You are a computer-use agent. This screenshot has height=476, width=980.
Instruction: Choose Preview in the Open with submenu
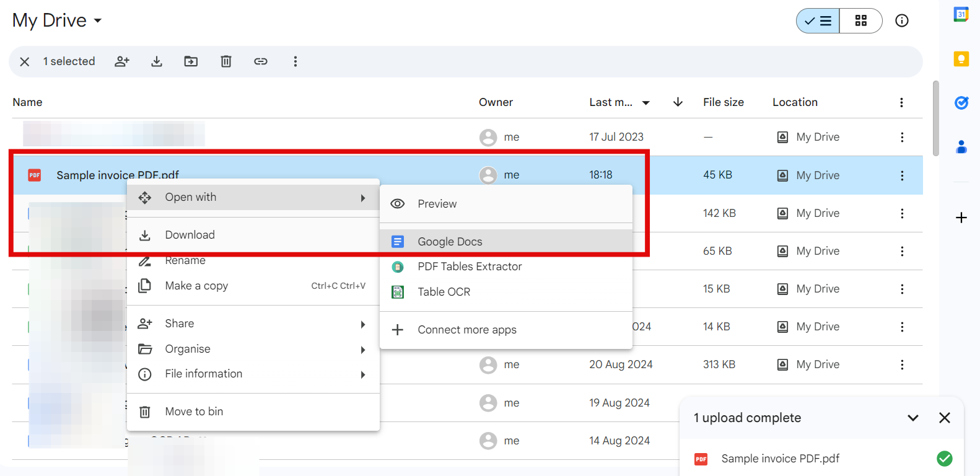[x=506, y=204]
